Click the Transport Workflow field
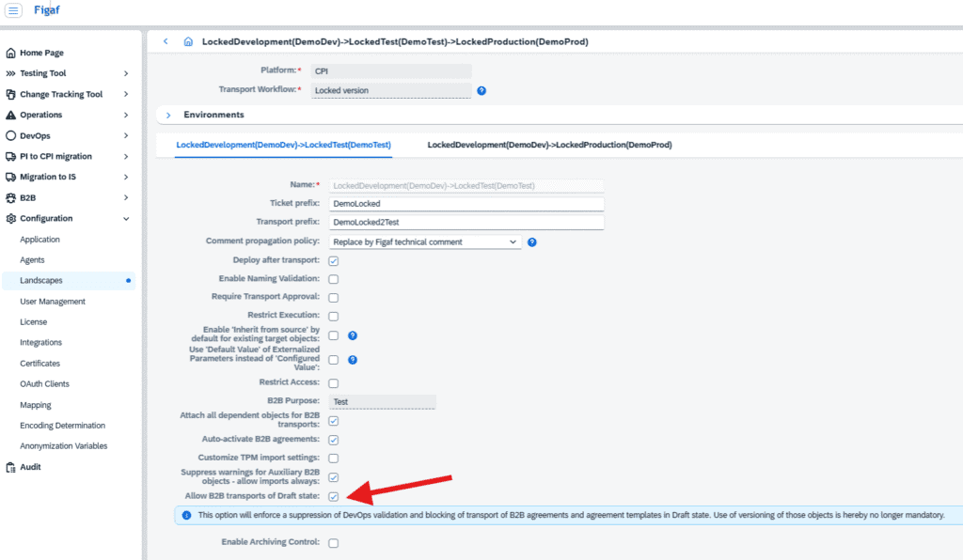 pos(391,90)
